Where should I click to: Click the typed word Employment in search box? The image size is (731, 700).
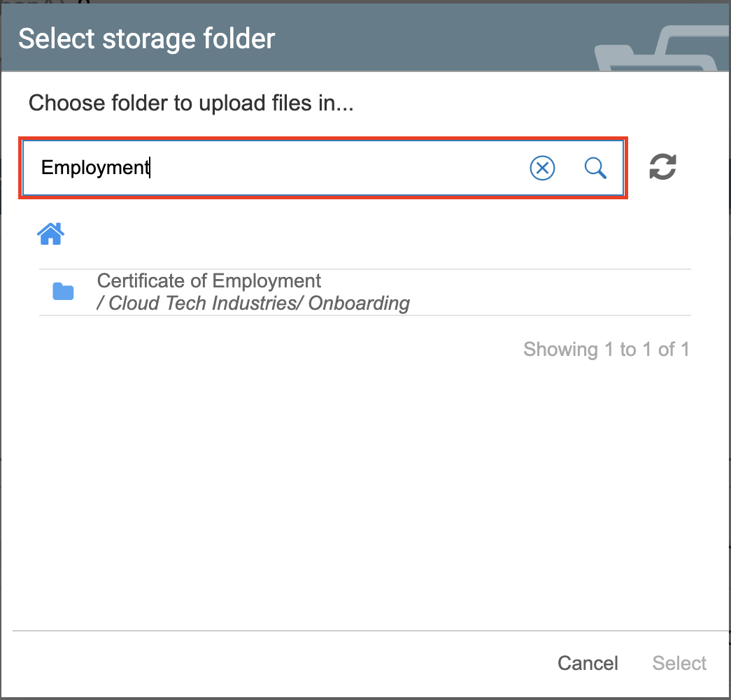click(x=95, y=168)
